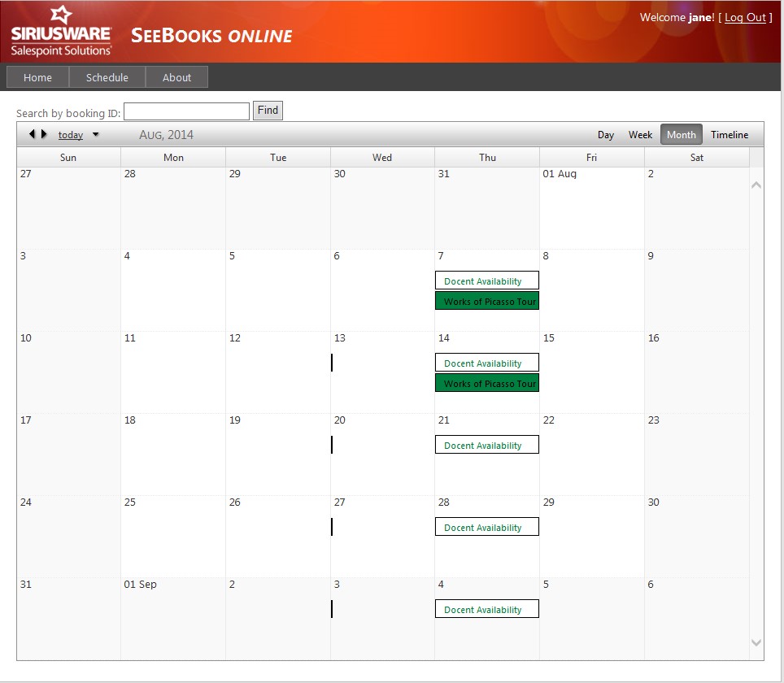The height and width of the screenshot is (683, 784).
Task: Focus the booking ID search field
Action: click(x=186, y=111)
